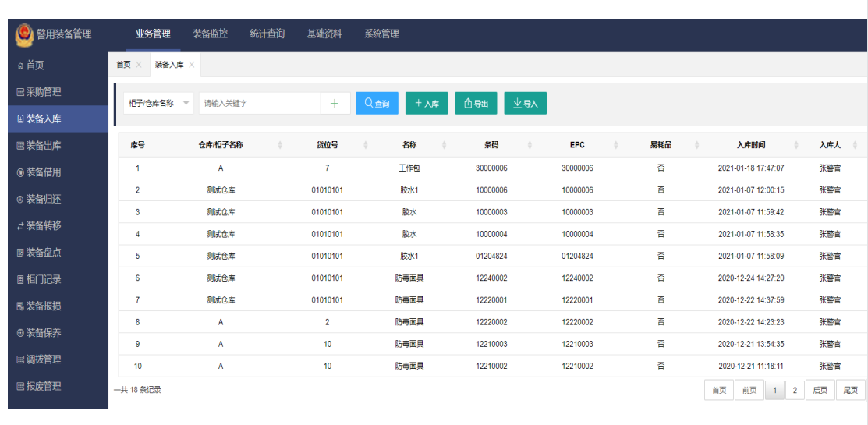Image resolution: width=868 pixels, height=425 pixels.
Task: Click the green plus icon beside keyword field
Action: [335, 103]
